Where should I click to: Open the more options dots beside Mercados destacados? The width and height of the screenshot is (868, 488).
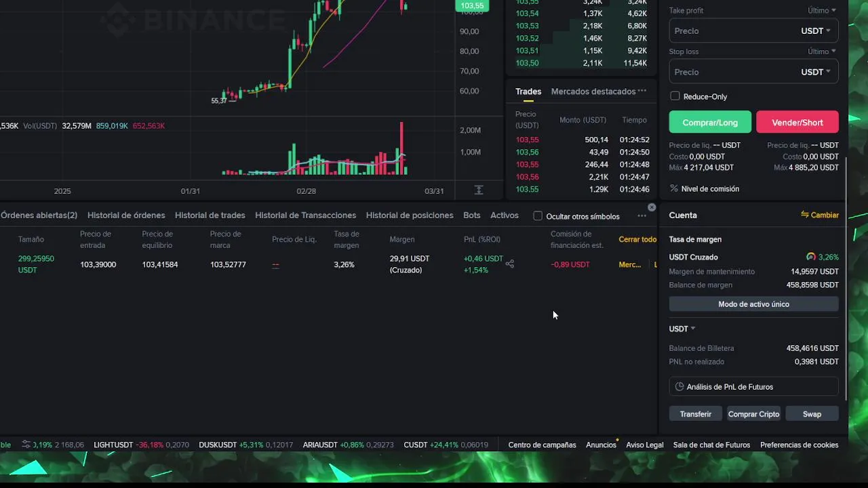[642, 91]
